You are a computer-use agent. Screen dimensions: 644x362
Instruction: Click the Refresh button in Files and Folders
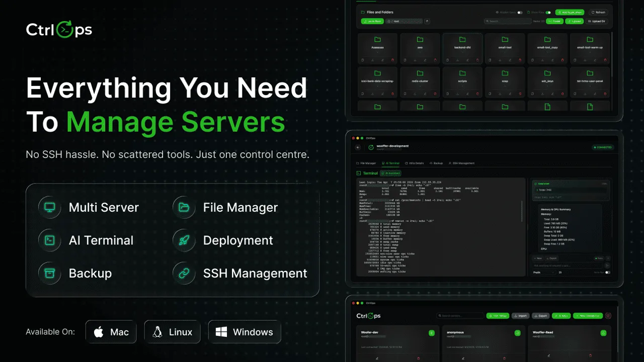tap(599, 12)
